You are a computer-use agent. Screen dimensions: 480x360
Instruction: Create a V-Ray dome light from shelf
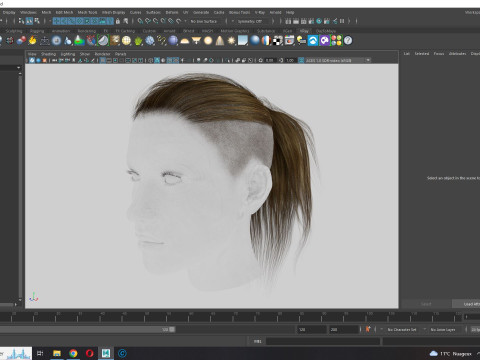[184, 41]
